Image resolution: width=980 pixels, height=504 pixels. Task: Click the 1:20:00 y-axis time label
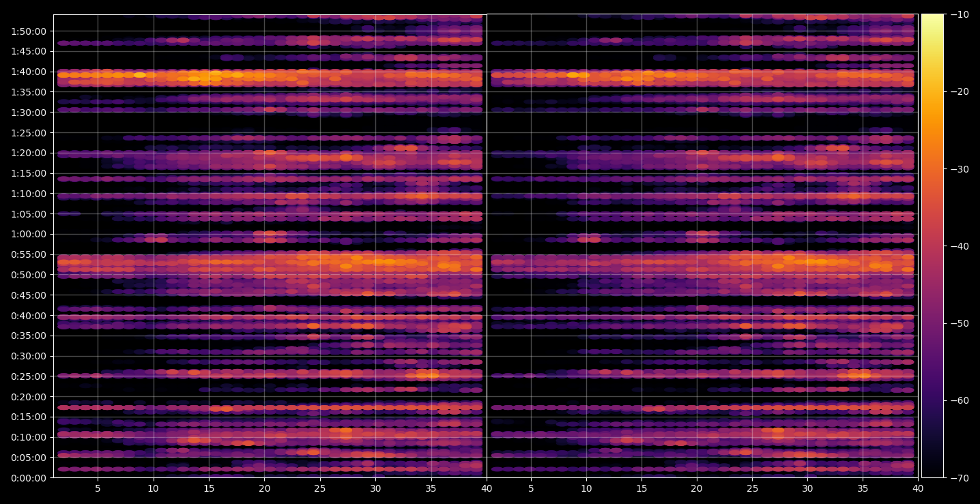tap(29, 153)
